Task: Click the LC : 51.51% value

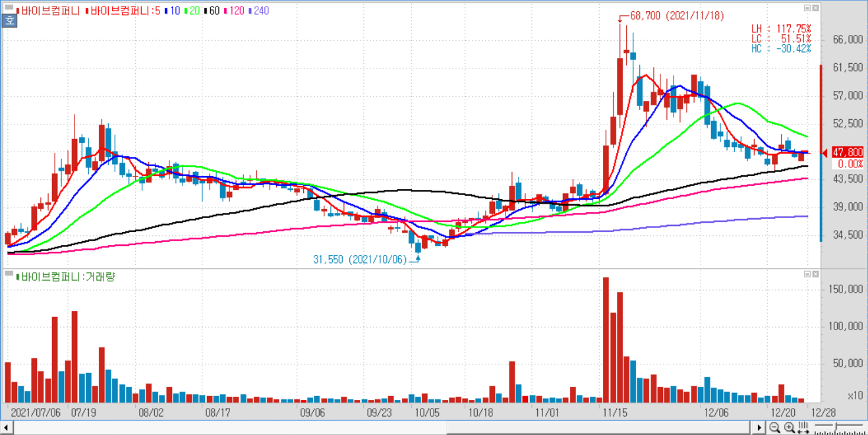Action: 782,39
